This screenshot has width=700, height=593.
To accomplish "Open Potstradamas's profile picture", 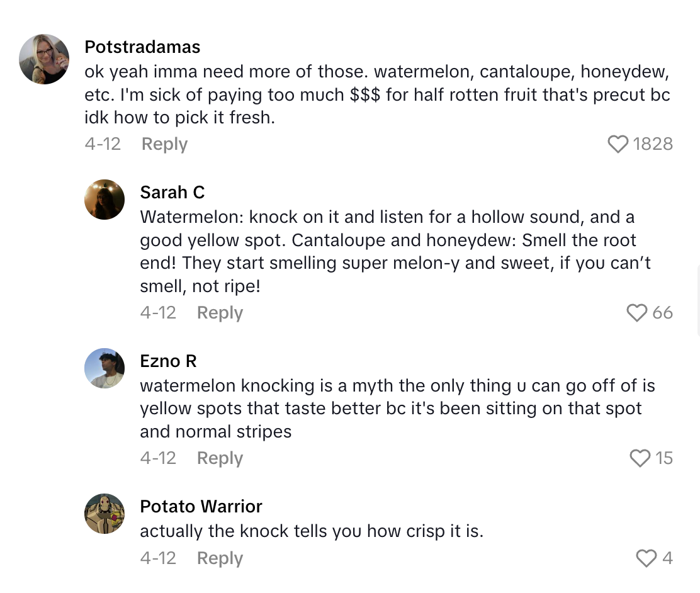I will click(44, 59).
